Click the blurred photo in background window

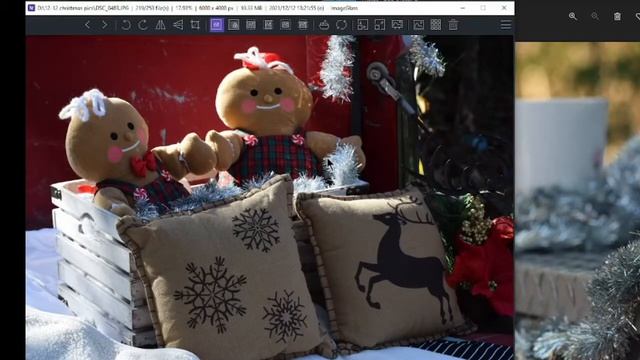577,201
